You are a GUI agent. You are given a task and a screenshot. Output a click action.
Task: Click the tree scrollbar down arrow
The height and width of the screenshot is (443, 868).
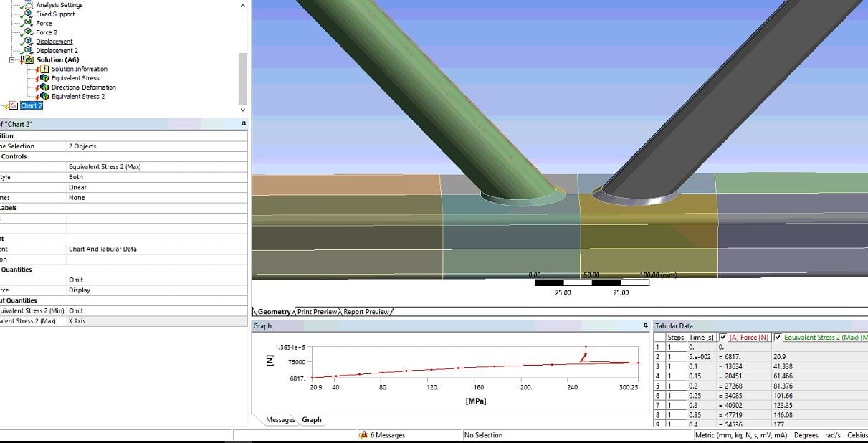tap(242, 110)
